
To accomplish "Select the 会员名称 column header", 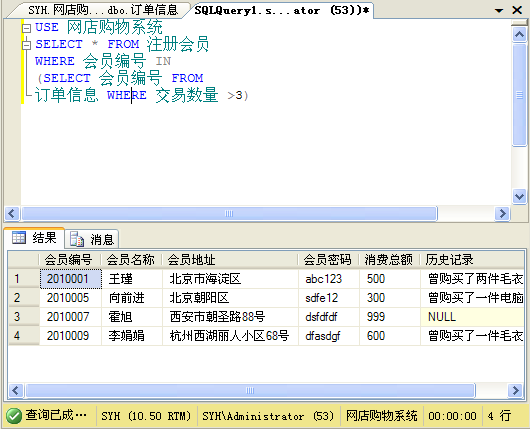I will [131, 260].
